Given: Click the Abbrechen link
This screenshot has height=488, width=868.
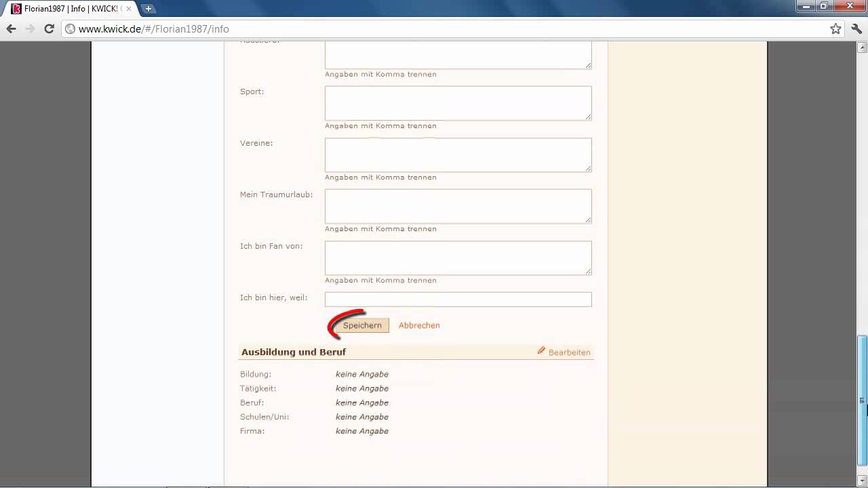Looking at the screenshot, I should pos(419,325).
